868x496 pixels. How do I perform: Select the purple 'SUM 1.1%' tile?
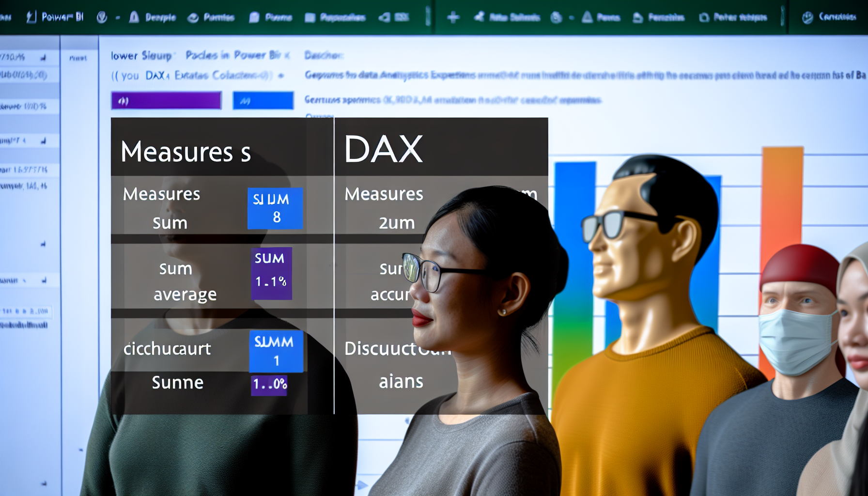click(x=271, y=273)
